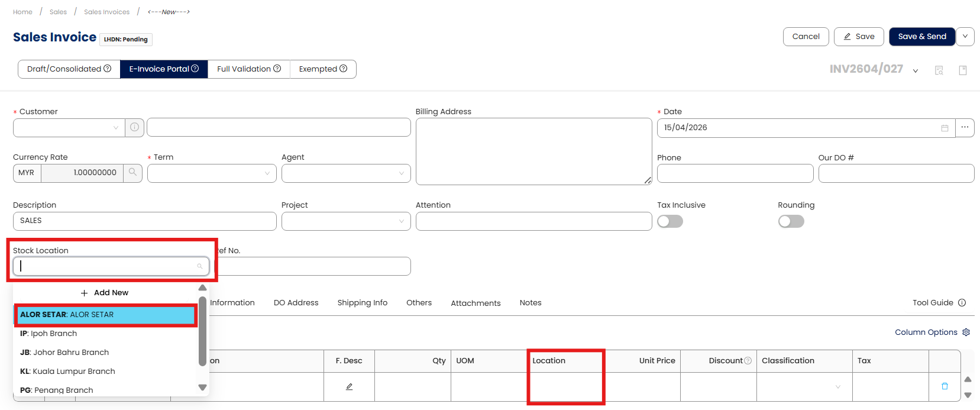The height and width of the screenshot is (410, 980).
Task: Open the date calendar picker icon
Action: pos(945,128)
